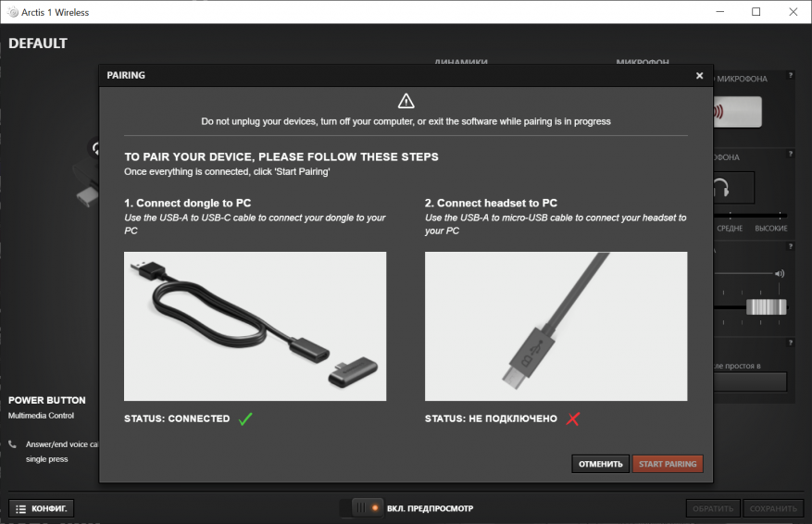The height and width of the screenshot is (524, 812).
Task: Click the phone icon beside Answer/end voice call
Action: (x=12, y=444)
